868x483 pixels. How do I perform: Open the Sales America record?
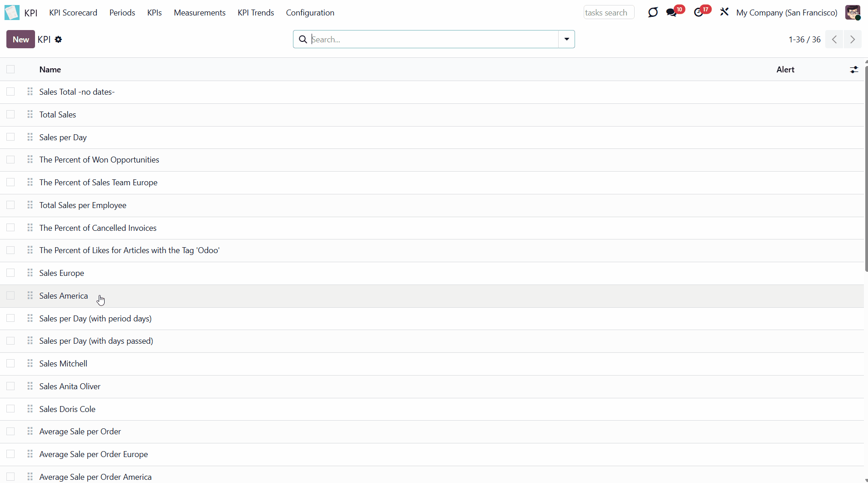tap(64, 296)
